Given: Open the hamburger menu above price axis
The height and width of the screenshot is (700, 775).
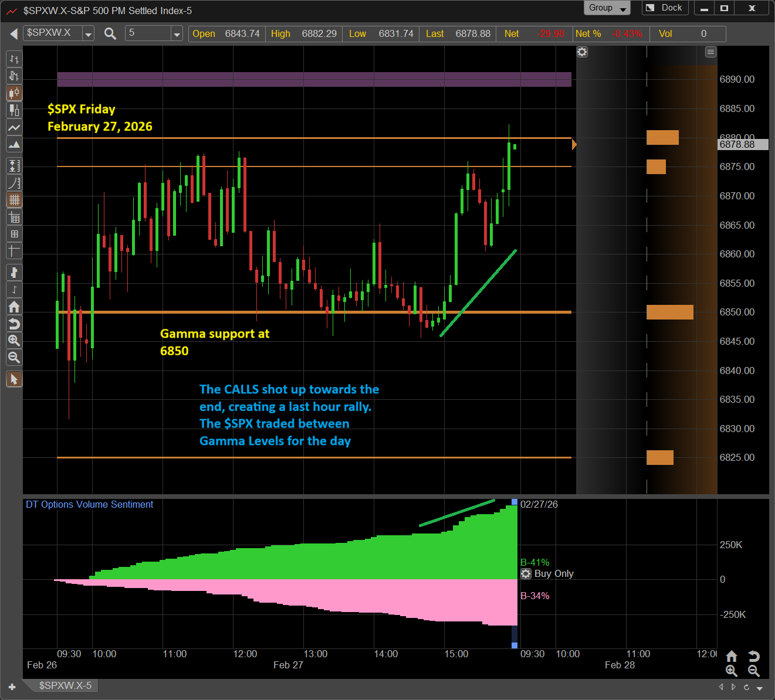Looking at the screenshot, I should [x=710, y=52].
